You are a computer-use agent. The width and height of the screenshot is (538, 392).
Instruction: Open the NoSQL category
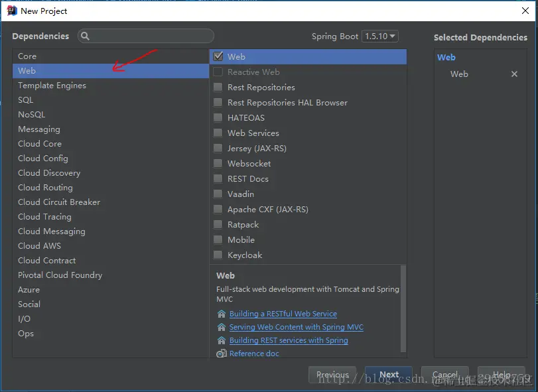coord(111,115)
